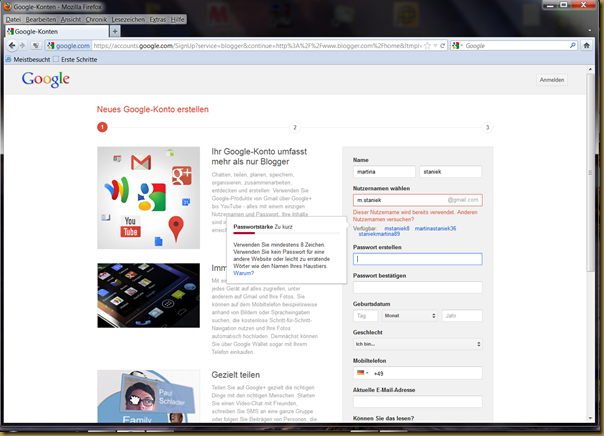Open the Chronik menu

(x=96, y=19)
